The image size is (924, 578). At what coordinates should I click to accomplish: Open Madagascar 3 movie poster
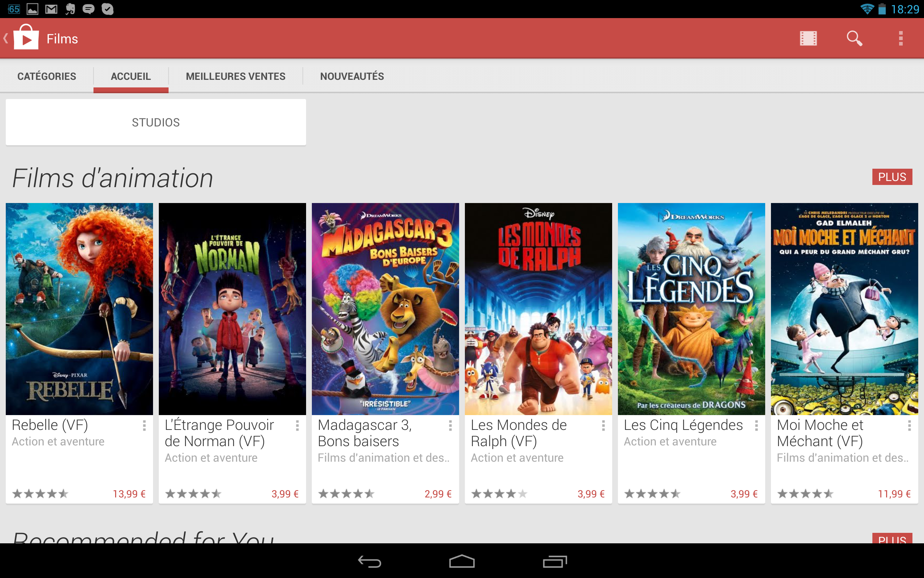pyautogui.click(x=385, y=309)
